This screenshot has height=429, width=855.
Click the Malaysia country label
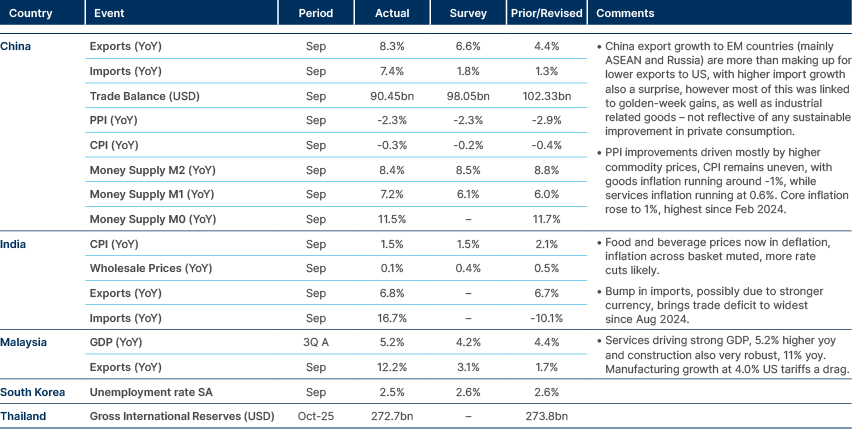point(24,341)
